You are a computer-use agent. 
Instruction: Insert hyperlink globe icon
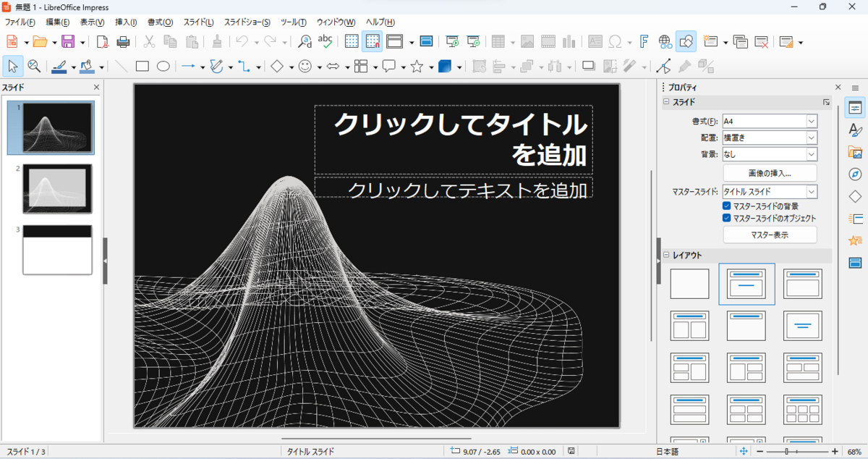point(665,41)
